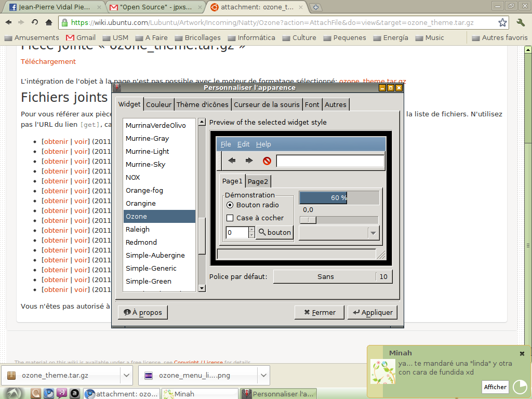Expand ozone_menu png download options arrow
The height and width of the screenshot is (399, 532).
[264, 375]
